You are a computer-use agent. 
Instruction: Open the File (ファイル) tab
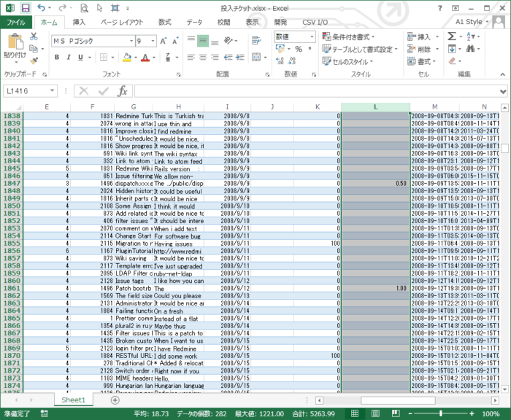tap(15, 22)
